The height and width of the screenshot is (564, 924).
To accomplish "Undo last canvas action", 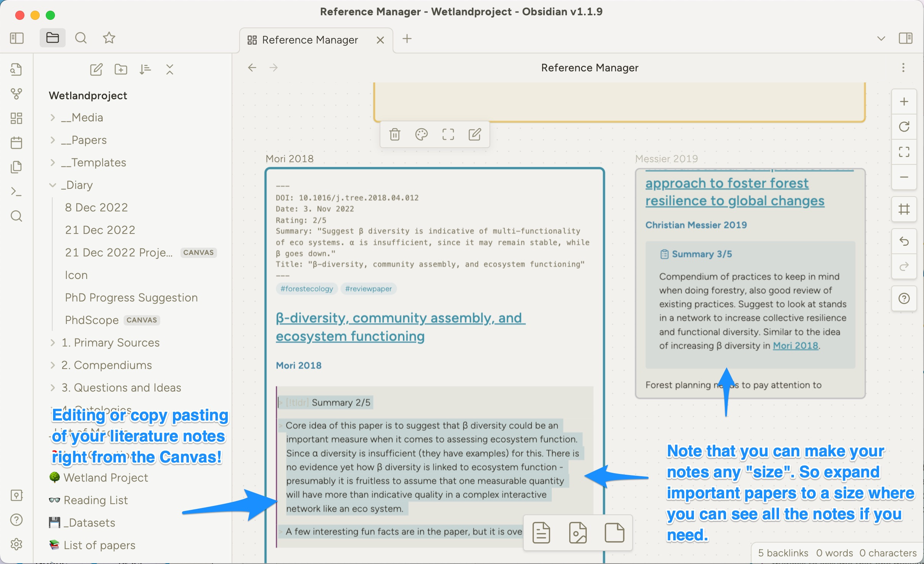I will (x=904, y=241).
